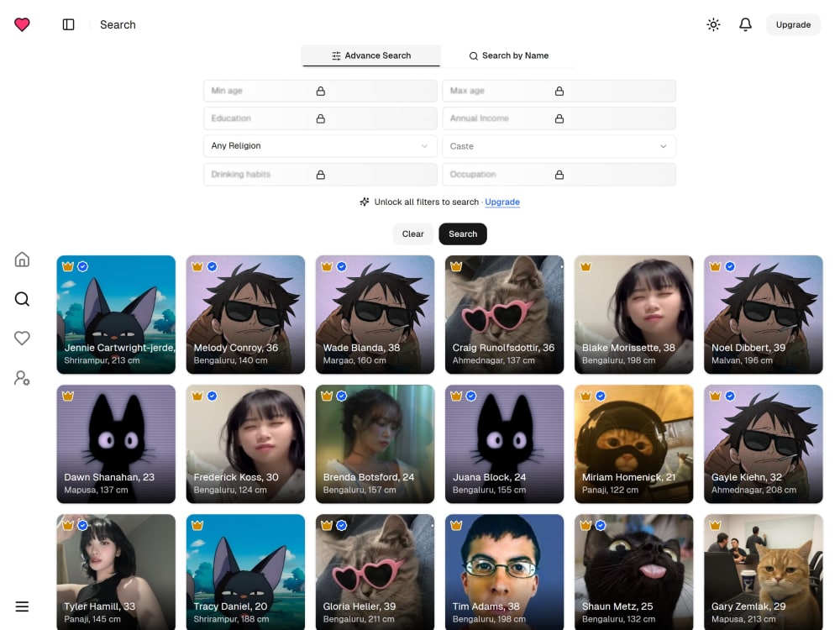This screenshot has height=630, width=840.
Task: Open Tracy Daniel, 20 profile card
Action: click(245, 572)
